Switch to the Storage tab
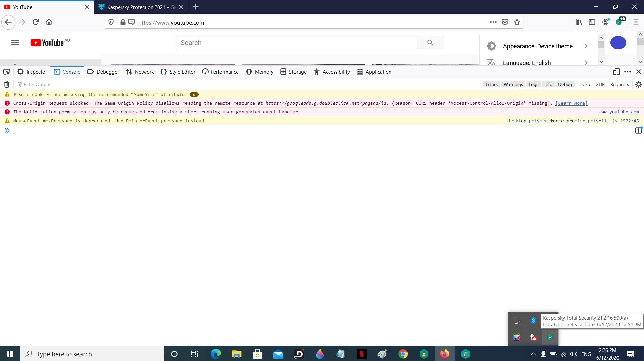This screenshot has height=361, width=644. 293,72
